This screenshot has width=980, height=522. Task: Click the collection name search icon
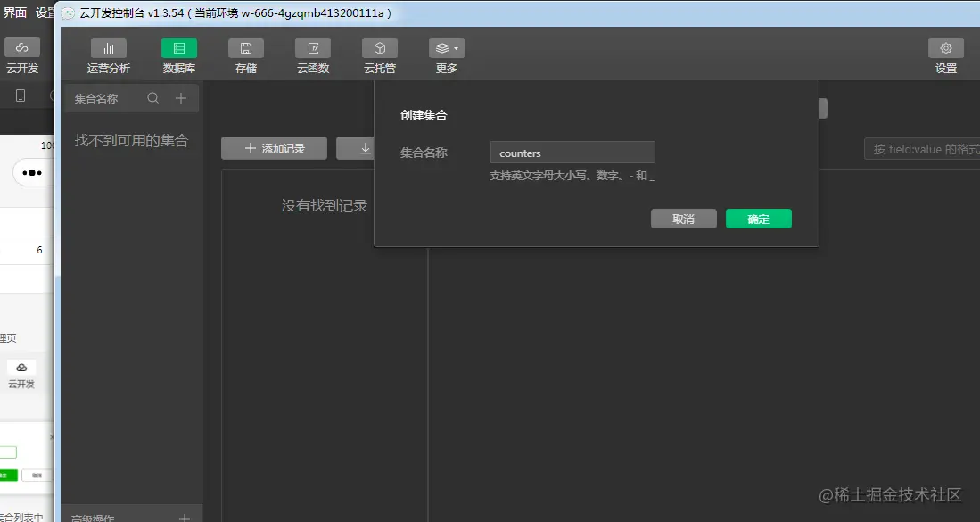tap(153, 98)
